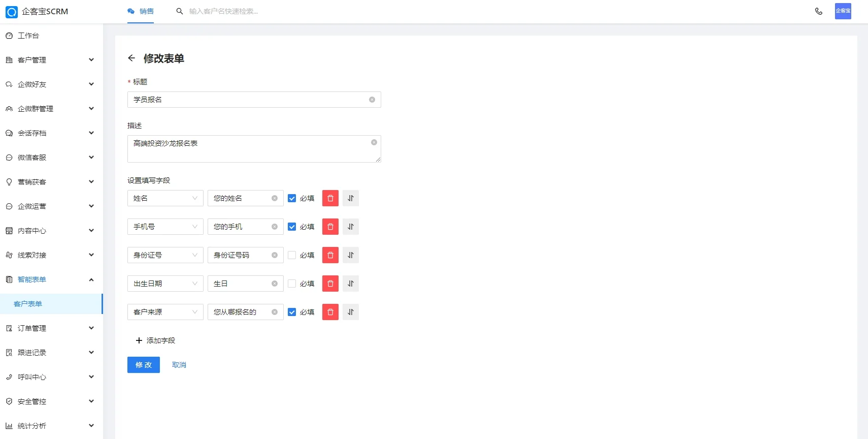Screen dimensions: 868x439
Task: Delete the 客户来源 field row
Action: [330, 312]
